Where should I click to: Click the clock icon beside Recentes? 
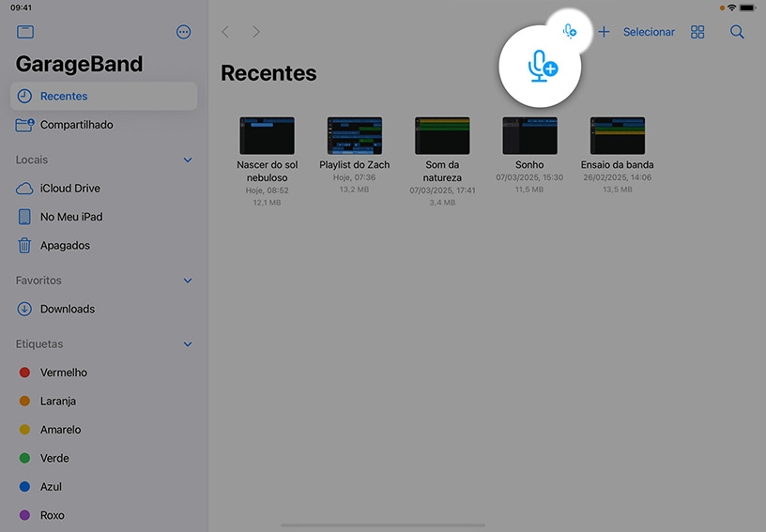point(24,96)
